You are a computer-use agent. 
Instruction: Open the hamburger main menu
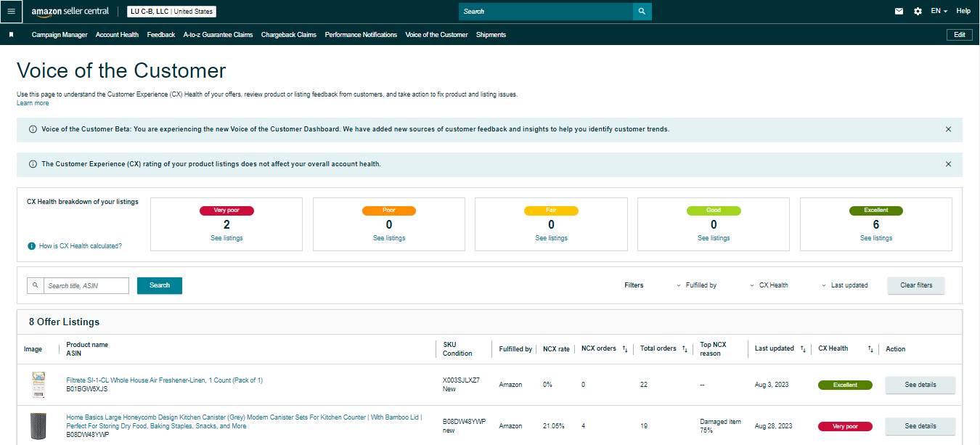pos(11,11)
